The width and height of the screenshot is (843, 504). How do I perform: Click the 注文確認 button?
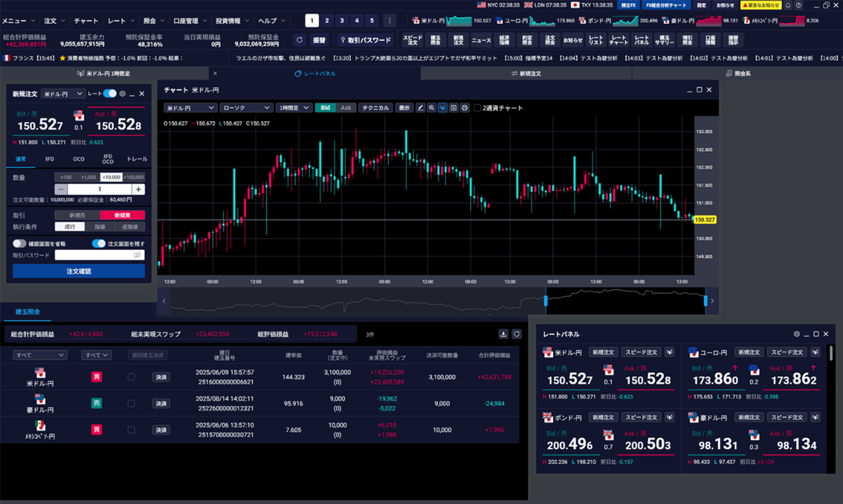tap(78, 271)
